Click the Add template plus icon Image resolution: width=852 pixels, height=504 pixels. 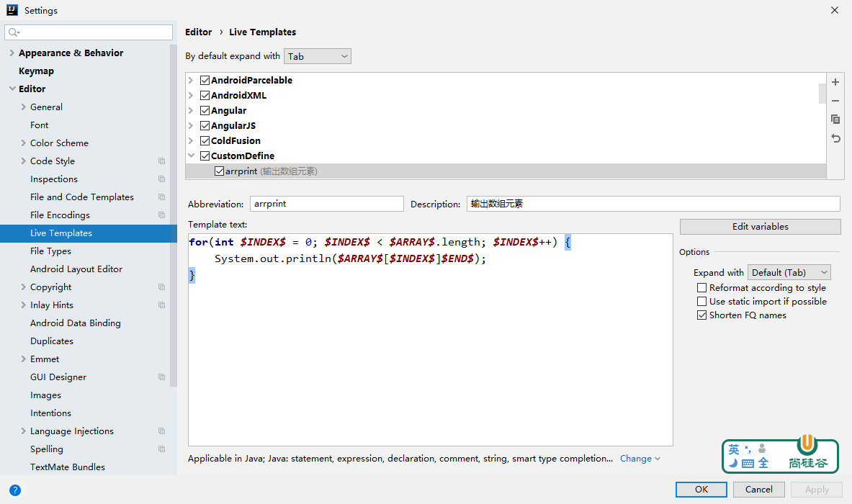(x=835, y=83)
